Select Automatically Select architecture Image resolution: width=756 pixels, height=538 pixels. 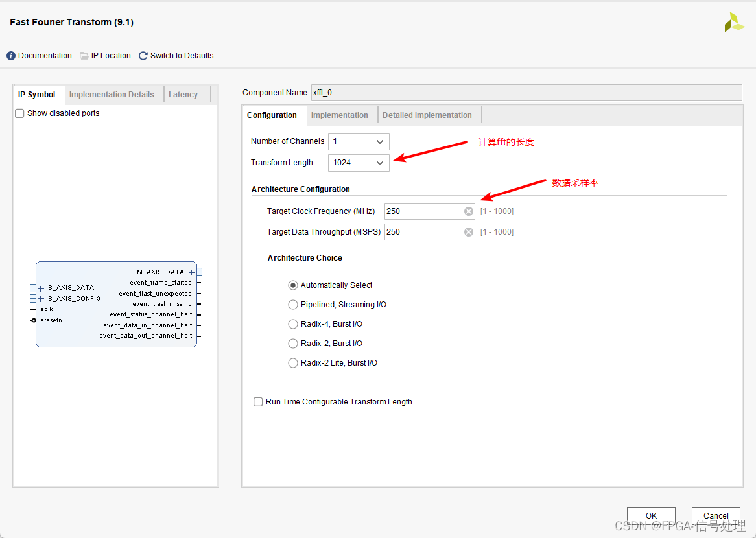[x=292, y=285]
